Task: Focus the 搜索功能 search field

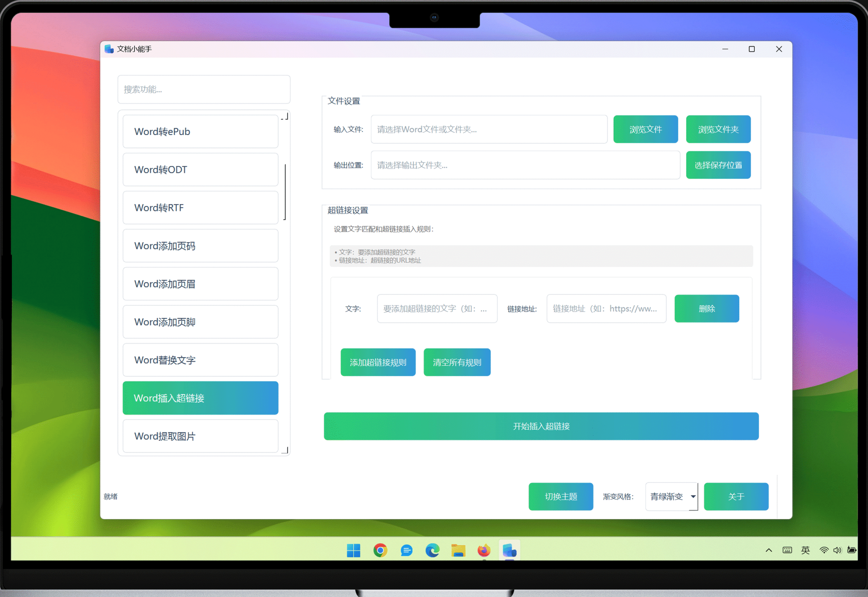Action: coord(204,89)
